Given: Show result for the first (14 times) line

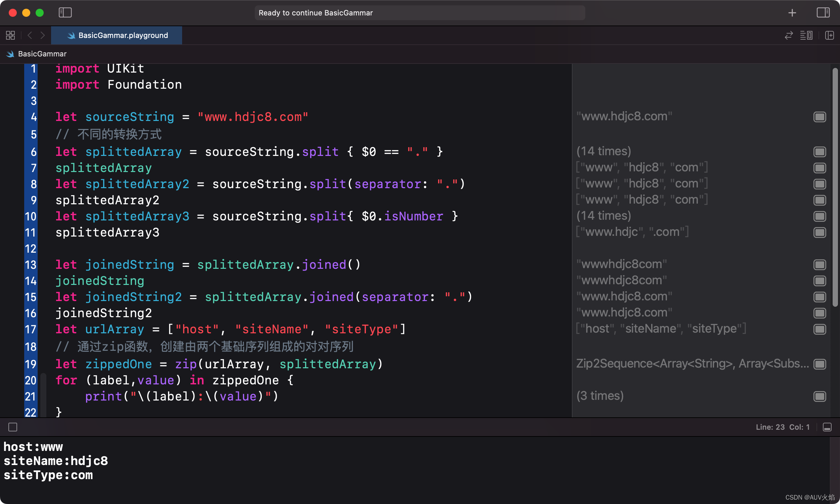Looking at the screenshot, I should 820,152.
